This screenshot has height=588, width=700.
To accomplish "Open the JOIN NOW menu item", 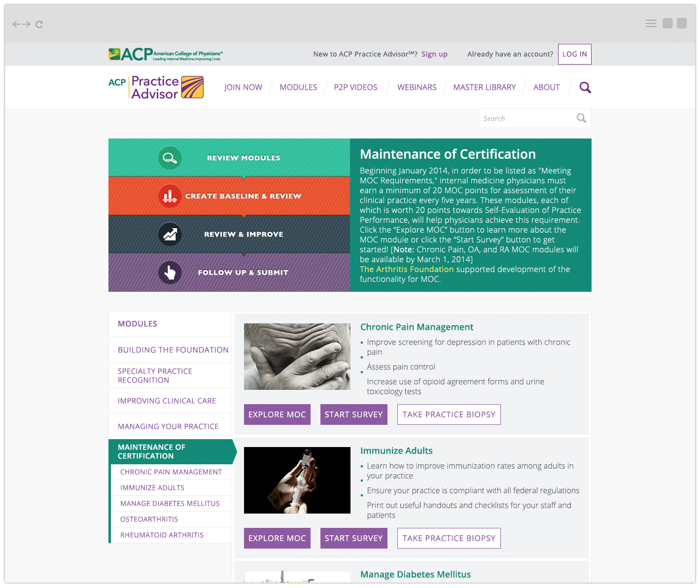I will click(x=243, y=87).
